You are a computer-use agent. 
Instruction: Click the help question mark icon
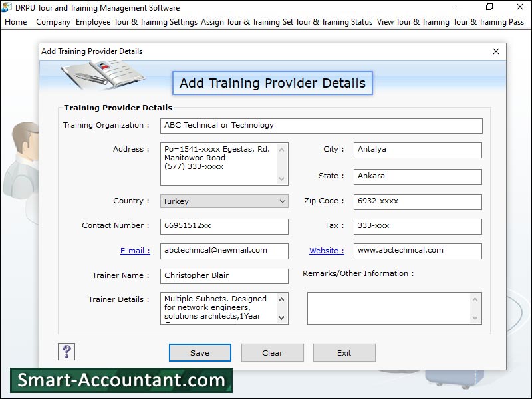(x=66, y=352)
